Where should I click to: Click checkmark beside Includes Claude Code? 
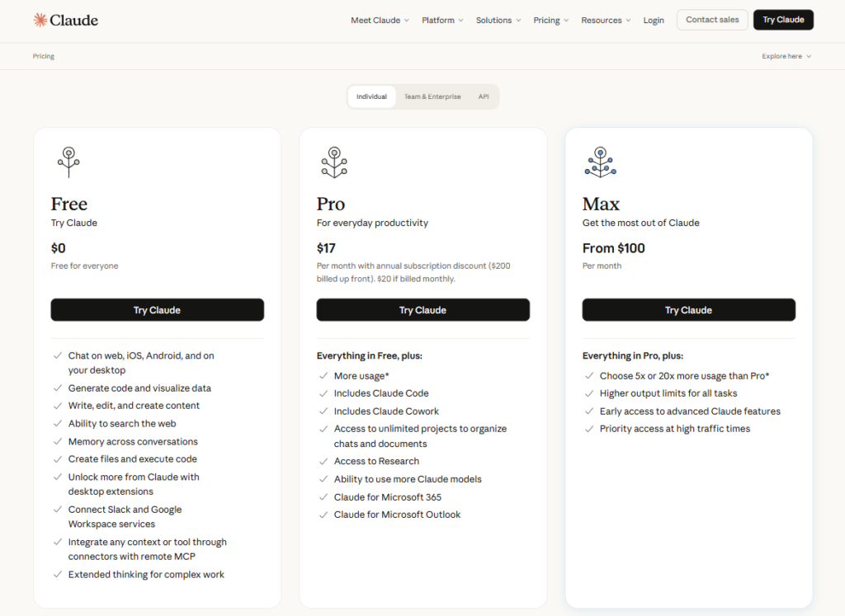(x=323, y=393)
